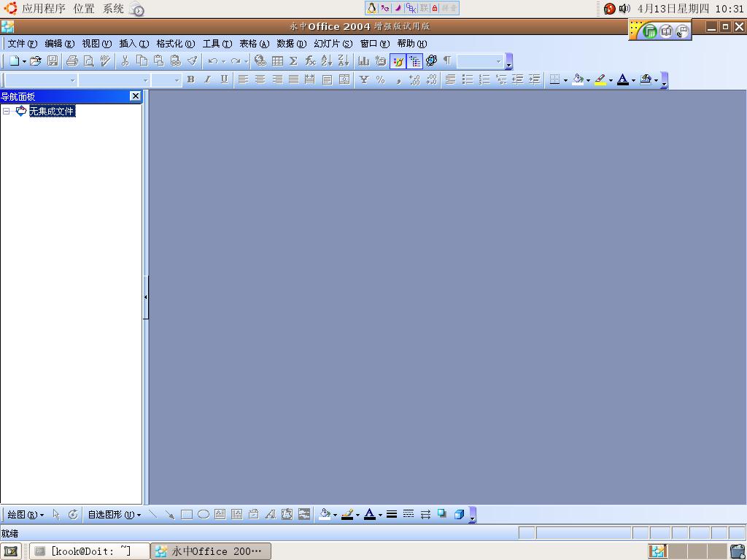
Task: Insert a chart using the bar chart icon
Action: pos(364,61)
